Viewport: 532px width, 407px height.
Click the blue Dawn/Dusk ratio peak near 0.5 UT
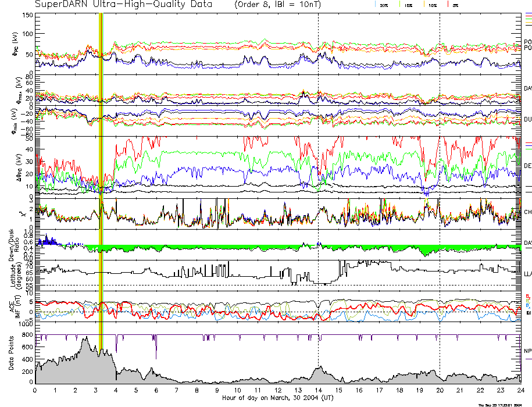pos(47,240)
